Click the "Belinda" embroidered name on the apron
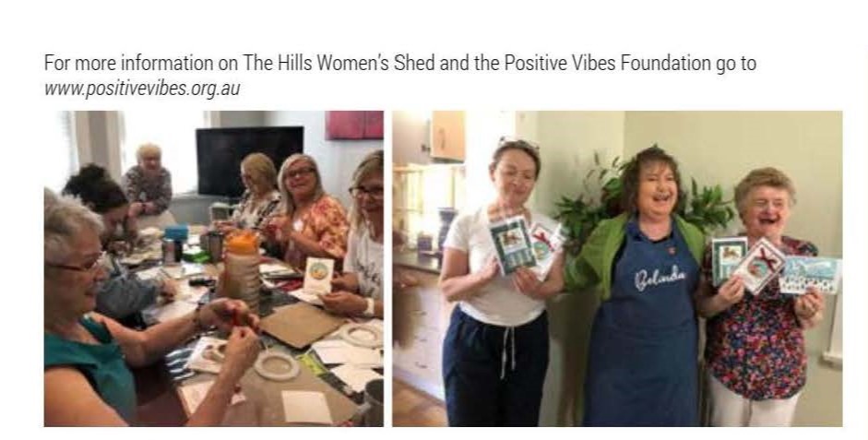Image resolution: width=868 pixels, height=440 pixels. click(x=660, y=278)
